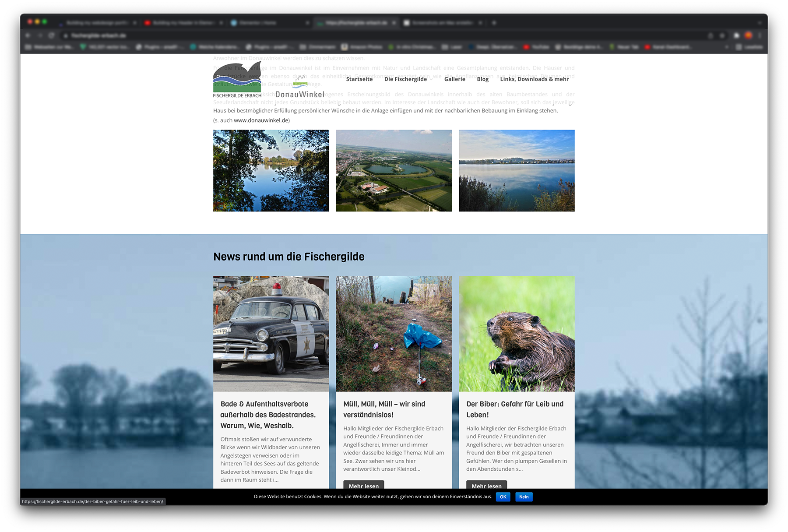Click Mehr lesen under the Biber article

(486, 485)
